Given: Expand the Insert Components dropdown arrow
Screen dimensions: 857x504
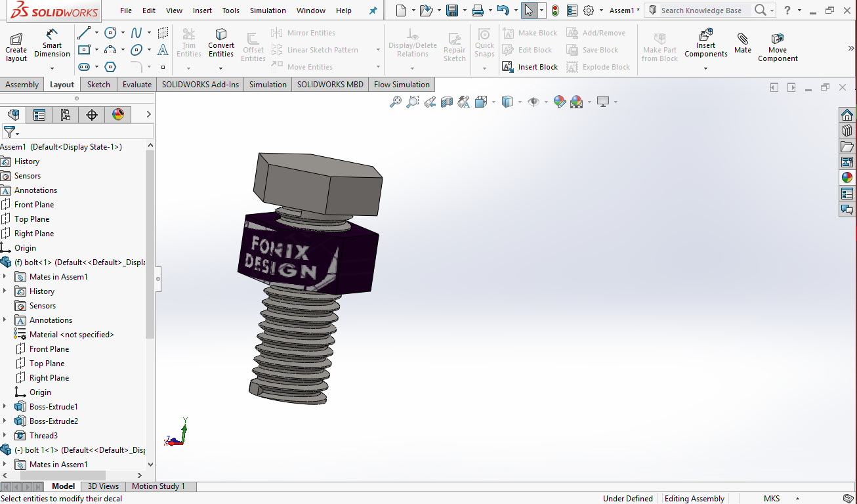Looking at the screenshot, I should pyautogui.click(x=706, y=68).
